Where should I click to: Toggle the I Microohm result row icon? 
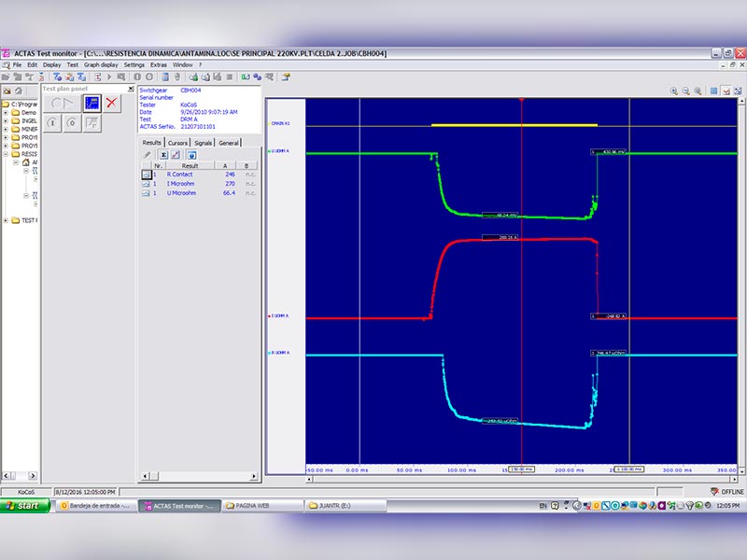pyautogui.click(x=146, y=184)
